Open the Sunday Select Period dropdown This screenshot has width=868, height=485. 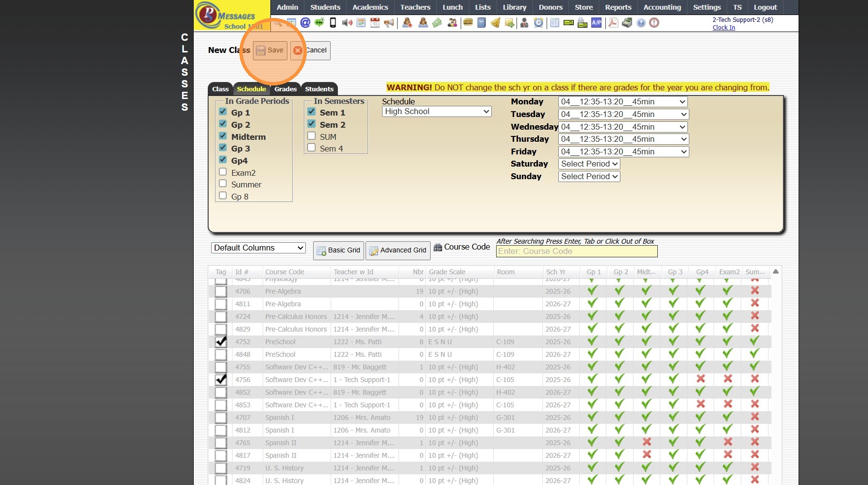click(589, 177)
